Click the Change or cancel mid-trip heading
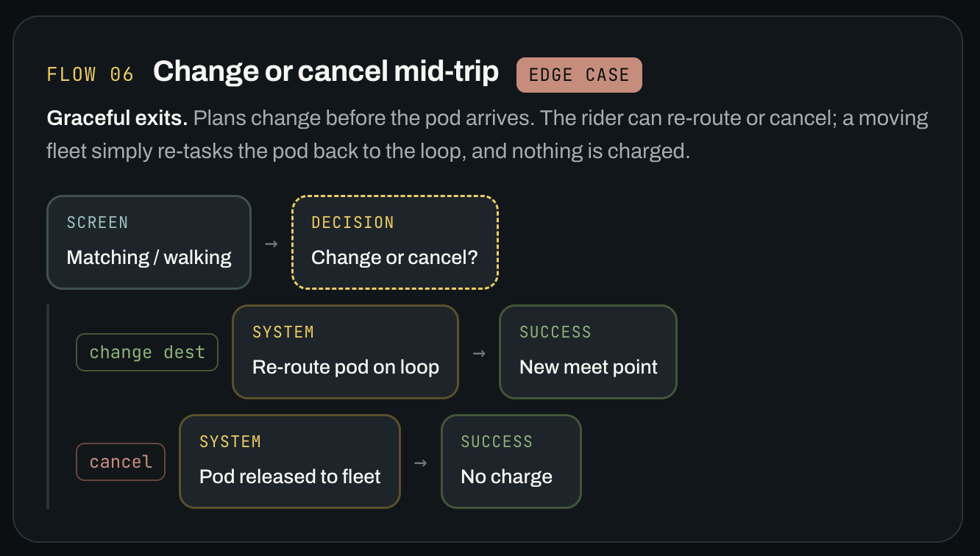This screenshot has height=556, width=980. [x=326, y=71]
